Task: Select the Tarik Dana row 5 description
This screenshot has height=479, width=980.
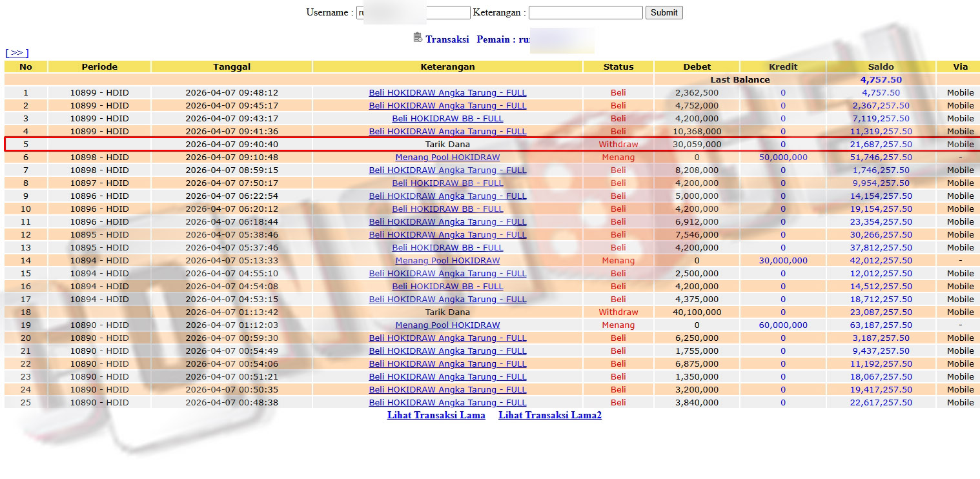Action: pyautogui.click(x=447, y=144)
